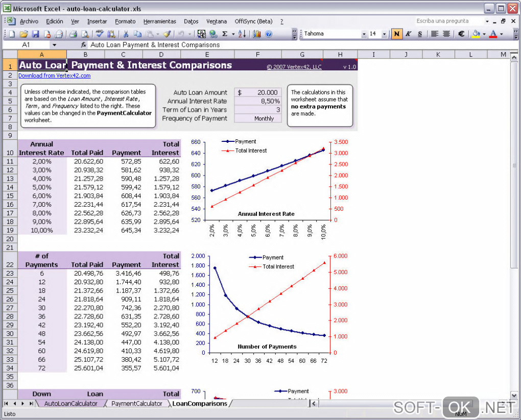This screenshot has width=521, height=420.
Task: Toggle italic (K) formatting
Action: [408, 34]
